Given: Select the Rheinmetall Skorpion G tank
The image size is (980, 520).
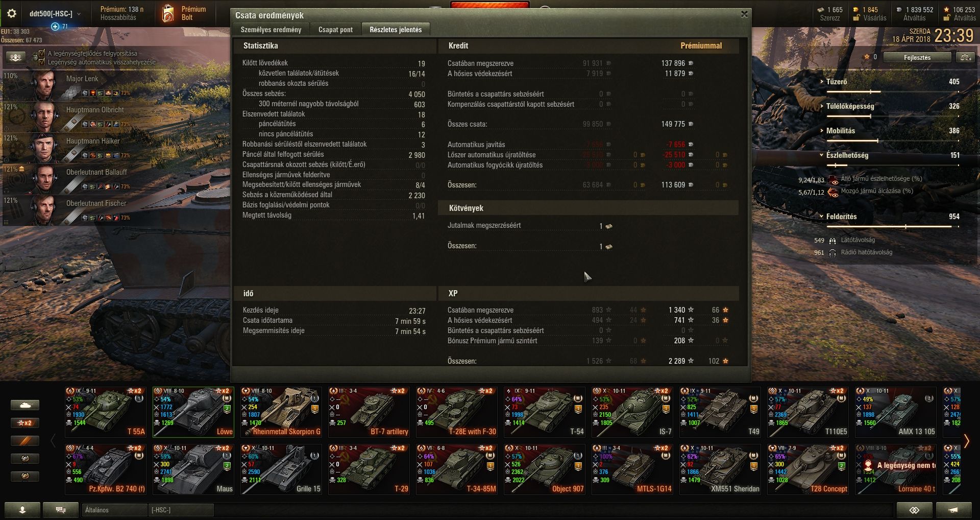Looking at the screenshot, I should click(281, 412).
